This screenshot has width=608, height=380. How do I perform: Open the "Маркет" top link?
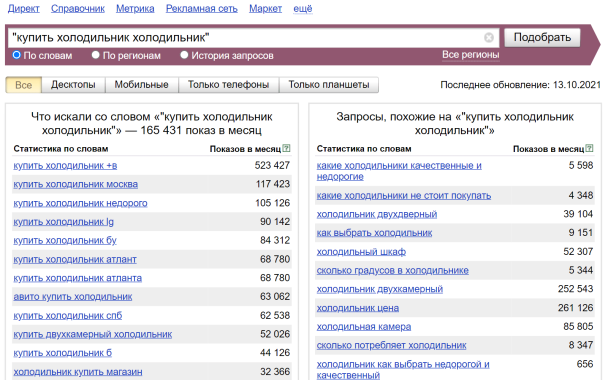point(266,9)
